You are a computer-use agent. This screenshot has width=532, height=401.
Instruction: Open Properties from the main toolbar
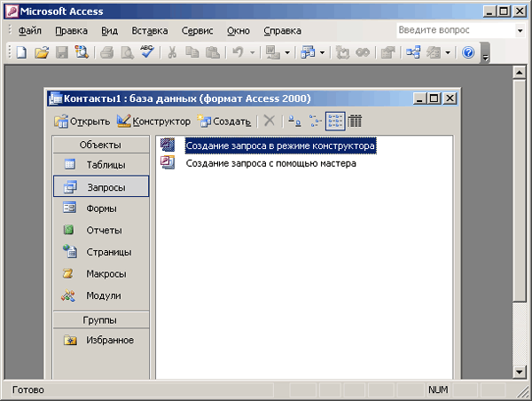coord(387,52)
